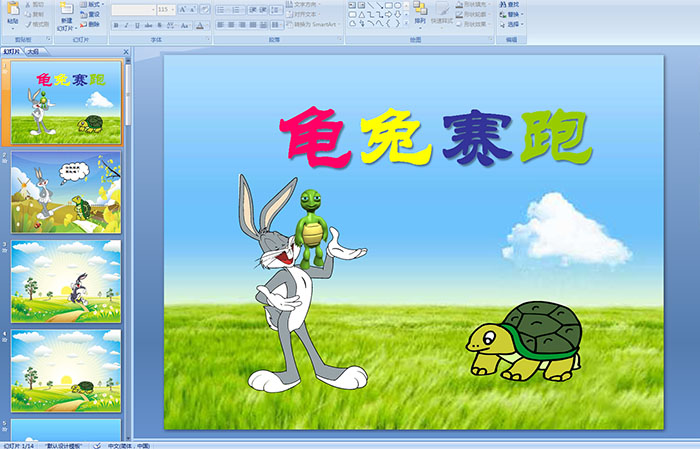Toggle Bold formatting
The height and width of the screenshot is (449, 700).
(116, 25)
